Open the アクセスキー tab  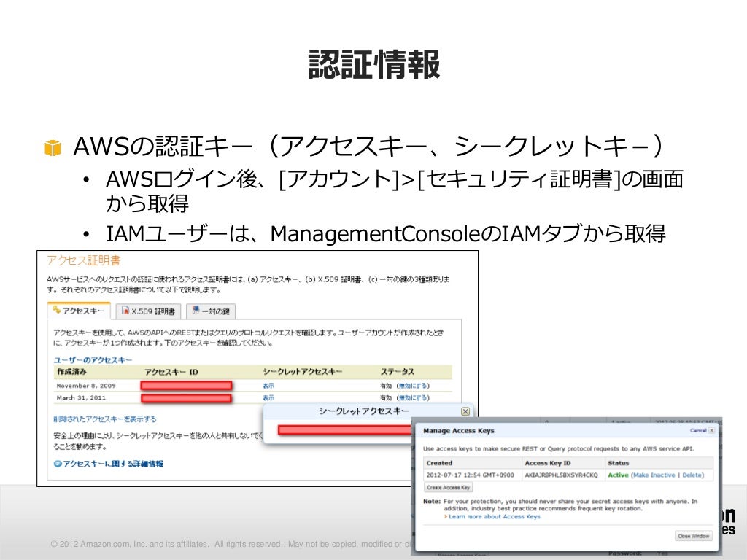click(x=79, y=311)
